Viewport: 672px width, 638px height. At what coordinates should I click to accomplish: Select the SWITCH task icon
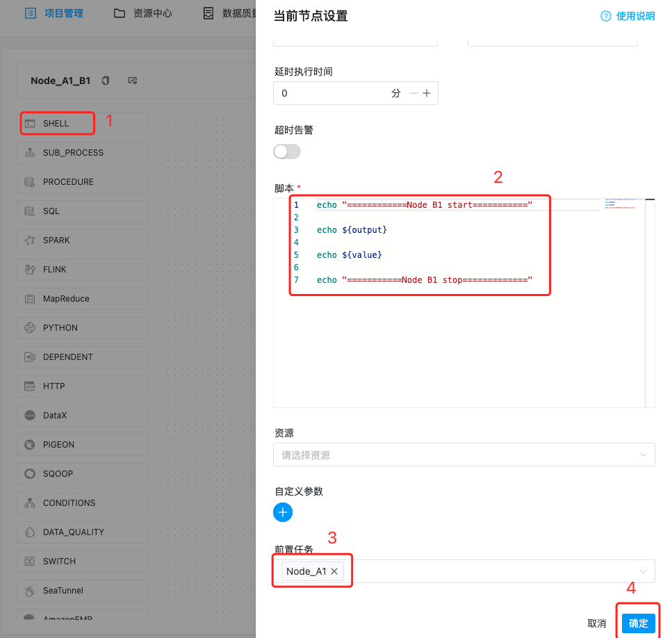[30, 562]
